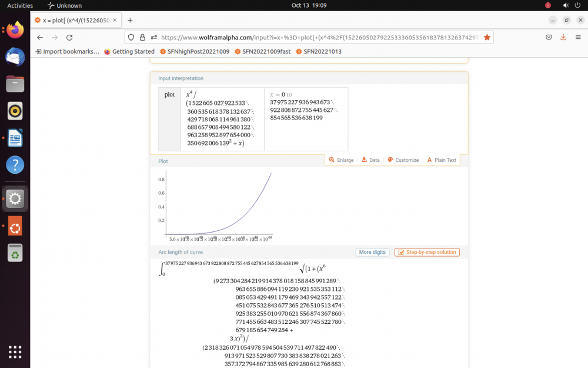Download plot using the Data button

[x=370, y=160]
